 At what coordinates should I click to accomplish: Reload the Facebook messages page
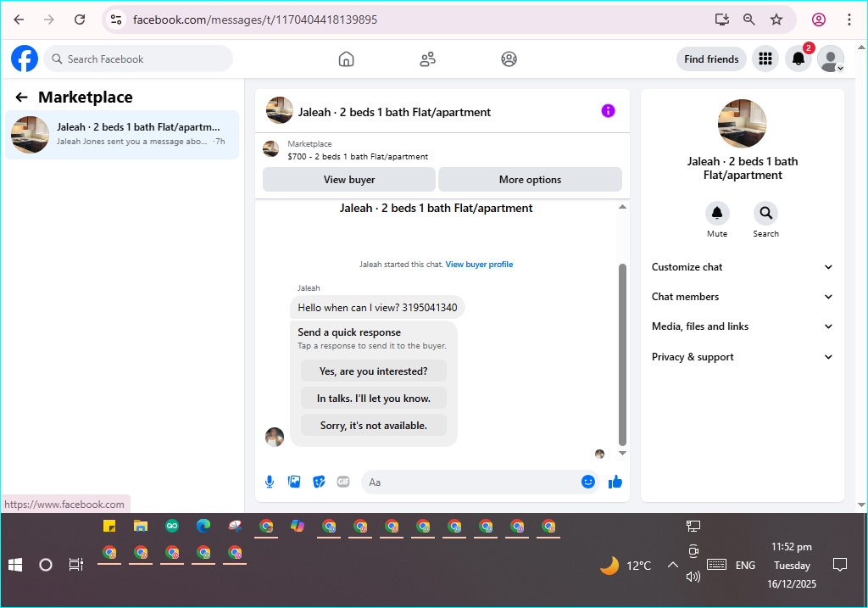point(80,20)
